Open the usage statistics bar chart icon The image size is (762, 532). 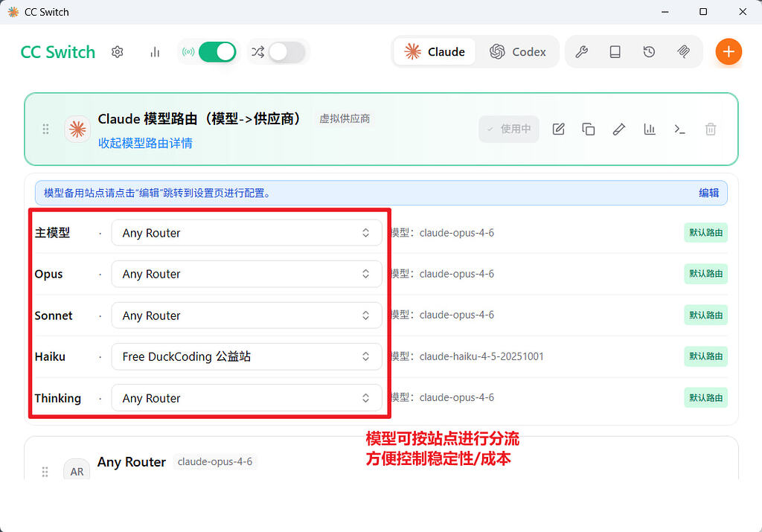tap(155, 52)
